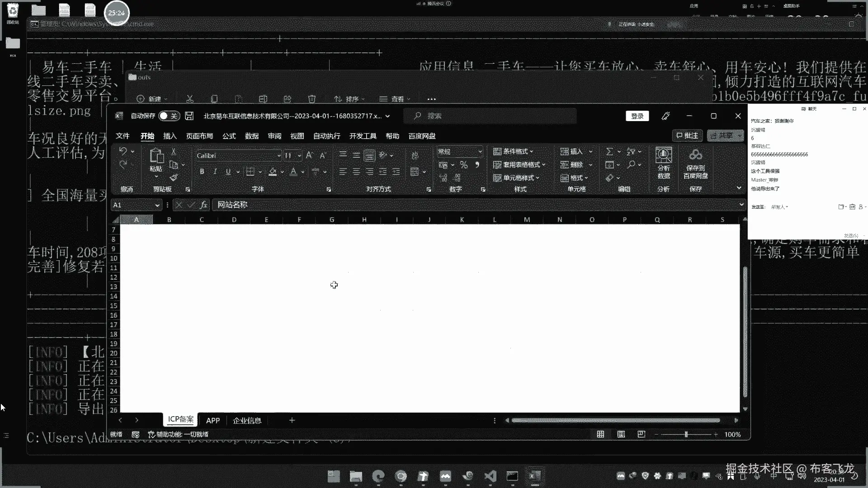Click the insert function fx icon
868x488 pixels.
204,205
